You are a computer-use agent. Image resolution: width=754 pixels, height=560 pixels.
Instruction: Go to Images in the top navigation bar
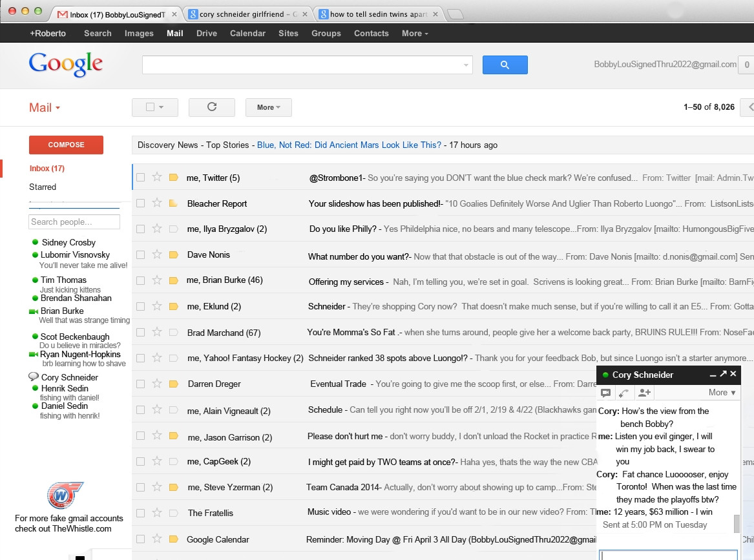pos(139,33)
